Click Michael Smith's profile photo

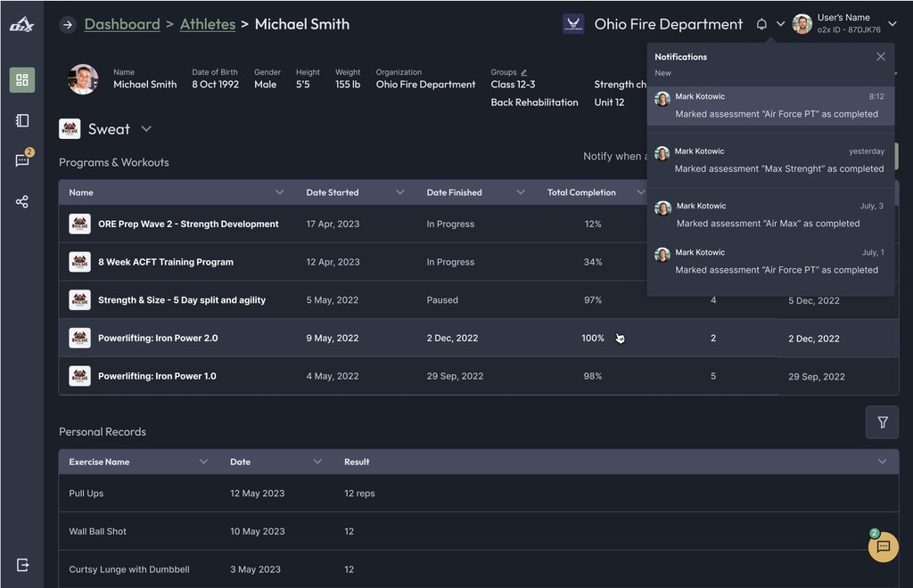coord(83,79)
